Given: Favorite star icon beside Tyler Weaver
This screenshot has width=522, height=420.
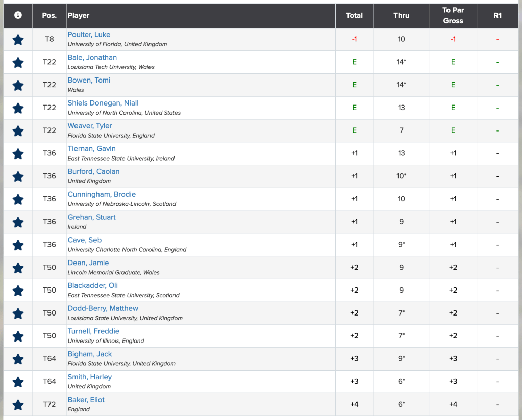Looking at the screenshot, I should (x=18, y=131).
